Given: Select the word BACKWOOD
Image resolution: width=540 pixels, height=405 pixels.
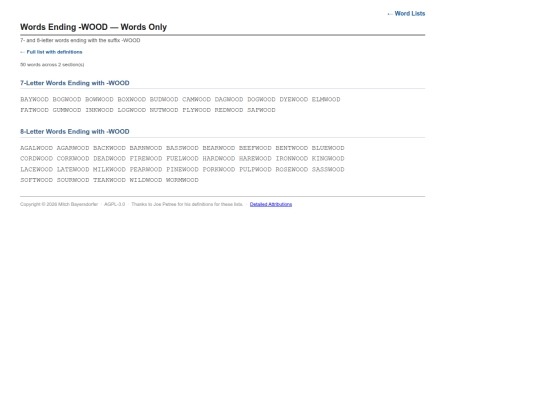Looking at the screenshot, I should pos(110,148).
